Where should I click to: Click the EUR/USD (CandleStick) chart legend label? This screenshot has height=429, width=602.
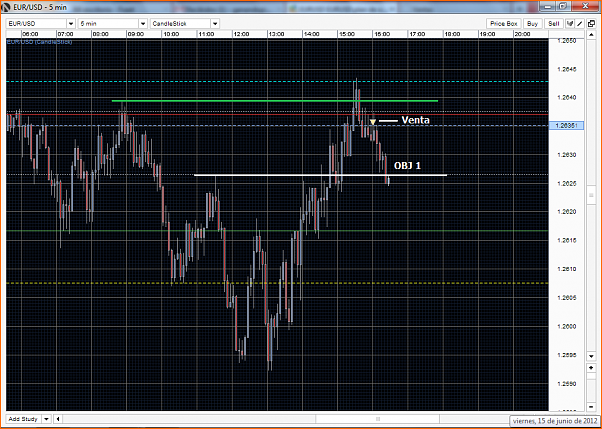[39, 41]
